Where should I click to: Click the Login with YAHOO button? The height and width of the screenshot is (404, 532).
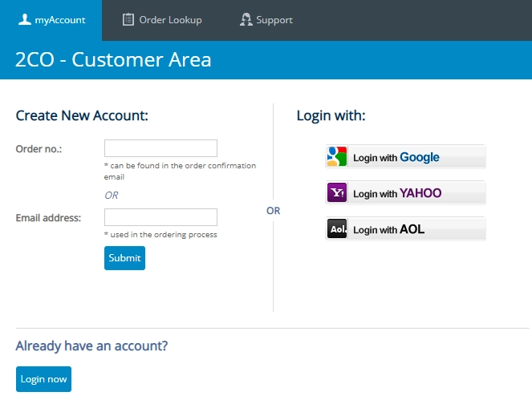point(405,192)
